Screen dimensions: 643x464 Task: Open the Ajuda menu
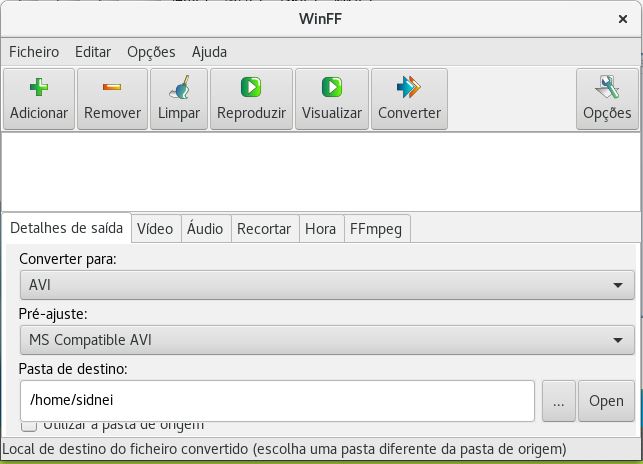(x=209, y=52)
